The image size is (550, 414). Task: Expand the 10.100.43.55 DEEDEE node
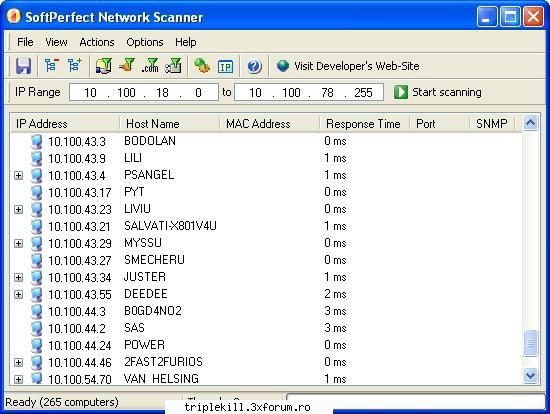[19, 294]
